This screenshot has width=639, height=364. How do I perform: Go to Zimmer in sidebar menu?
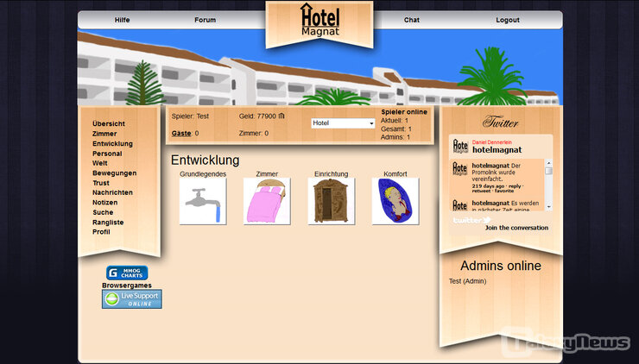(x=104, y=134)
